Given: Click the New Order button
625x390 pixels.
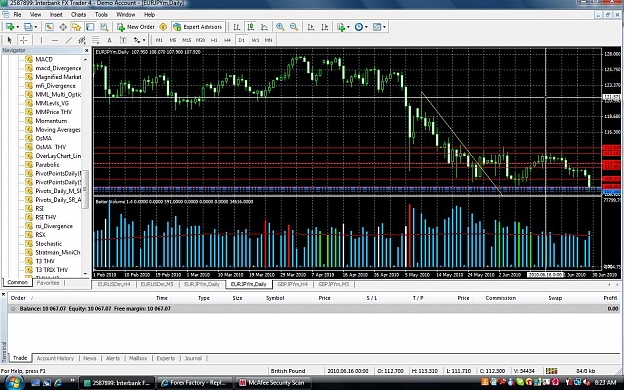Looking at the screenshot, I should point(136,27).
